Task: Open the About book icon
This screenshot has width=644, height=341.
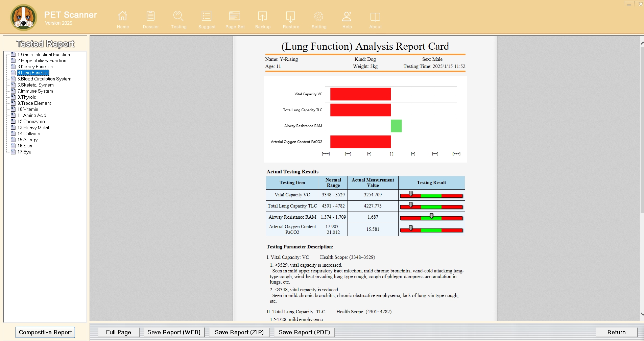Action: (x=375, y=16)
